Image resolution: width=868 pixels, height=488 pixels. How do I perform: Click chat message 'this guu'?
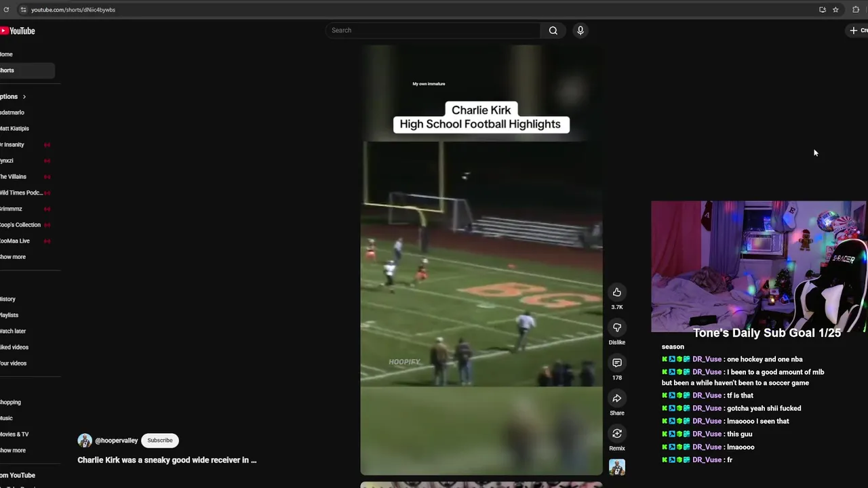739,434
